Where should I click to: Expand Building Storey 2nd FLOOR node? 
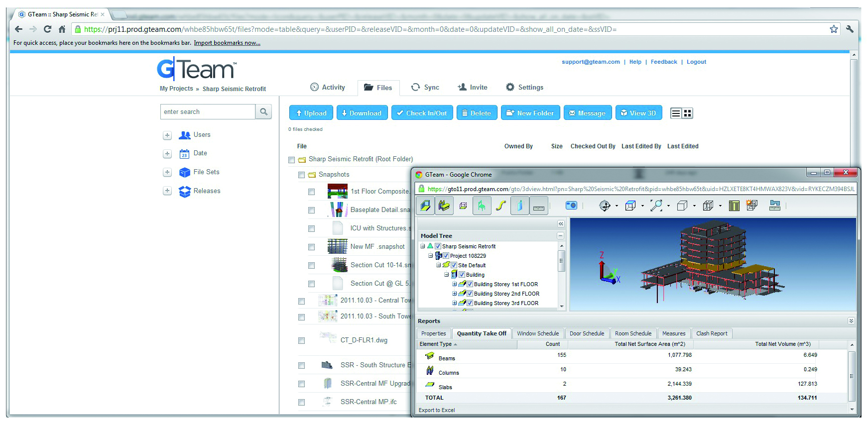(454, 294)
